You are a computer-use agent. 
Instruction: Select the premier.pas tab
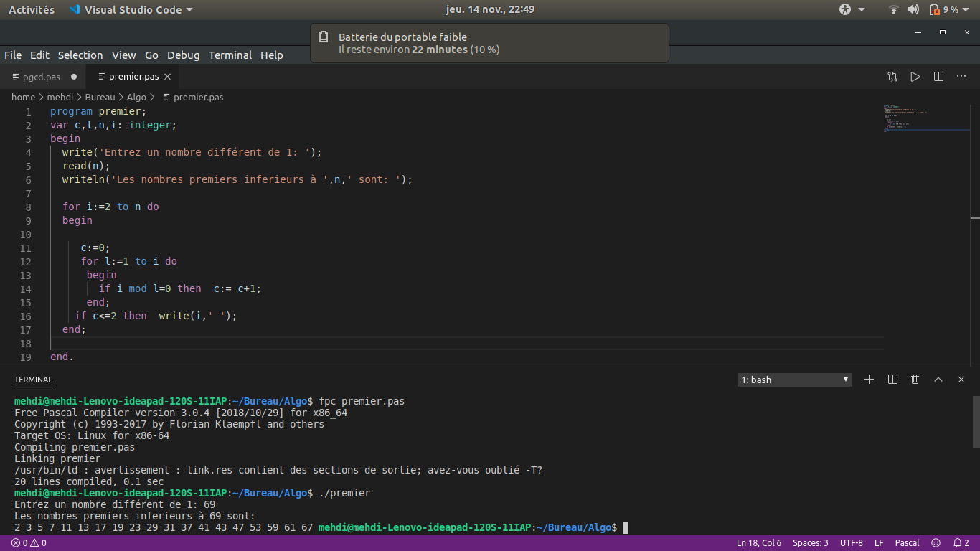point(133,77)
